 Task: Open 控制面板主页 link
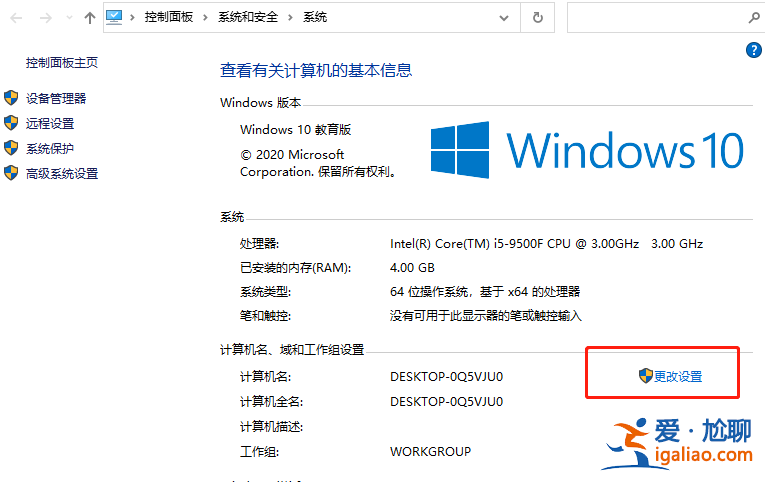(62, 62)
